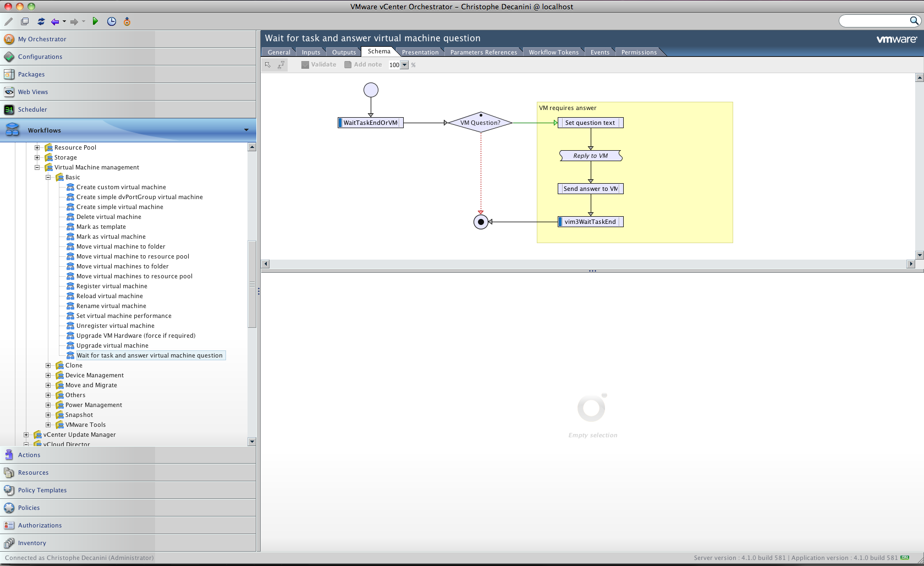Click the duplicate workflow toolbar icon

pyautogui.click(x=25, y=21)
